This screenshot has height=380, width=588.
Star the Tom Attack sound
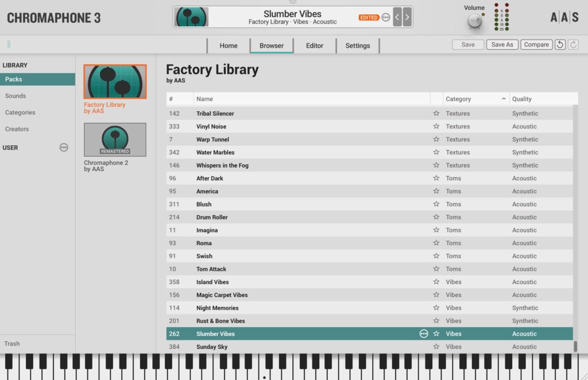(x=436, y=269)
